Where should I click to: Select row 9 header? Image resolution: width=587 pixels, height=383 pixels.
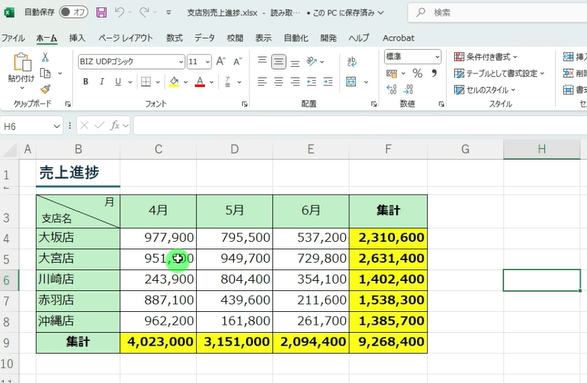click(8, 343)
